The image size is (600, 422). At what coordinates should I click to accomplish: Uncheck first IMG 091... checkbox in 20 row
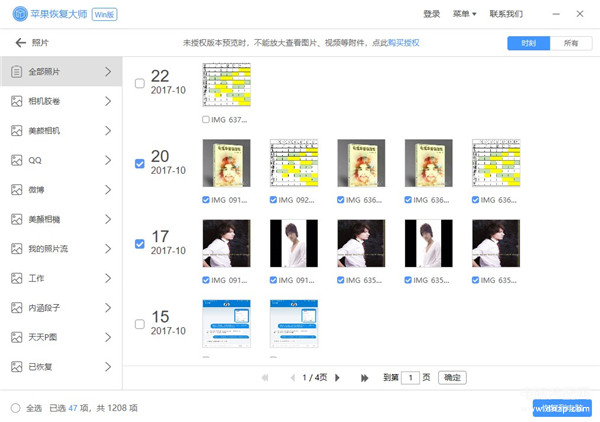click(x=205, y=200)
